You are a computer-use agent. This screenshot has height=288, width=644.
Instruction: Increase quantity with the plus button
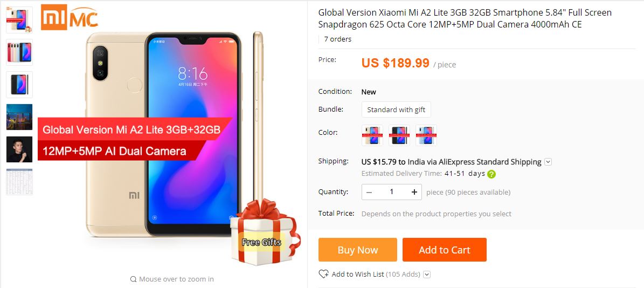click(414, 192)
